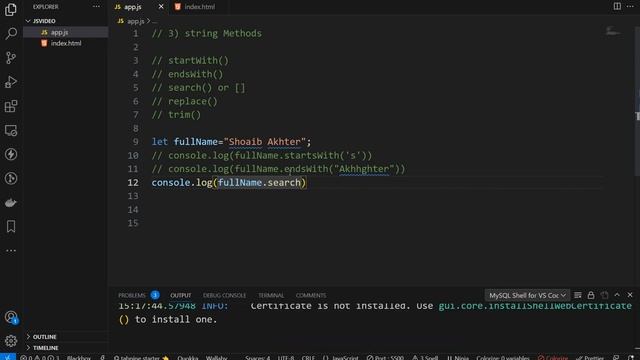Change indentation from Spaces: 4
Image resolution: width=640 pixels, height=360 pixels.
tap(258, 358)
